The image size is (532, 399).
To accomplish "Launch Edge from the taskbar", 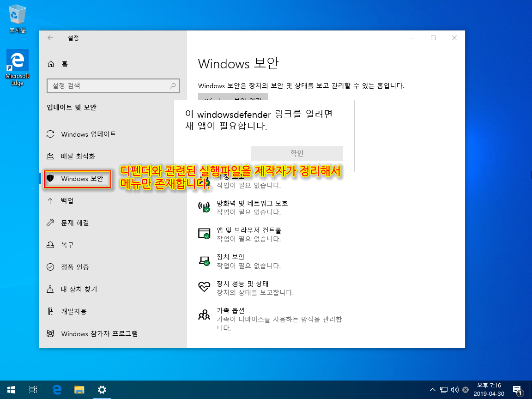I will (x=57, y=389).
